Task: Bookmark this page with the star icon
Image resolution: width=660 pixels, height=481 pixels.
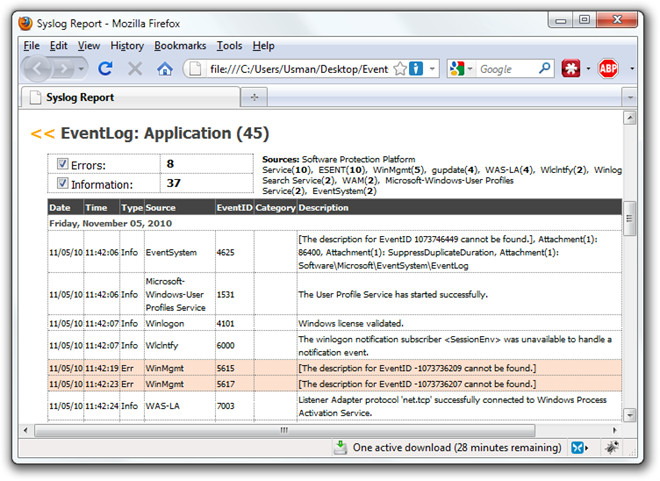Action: click(400, 69)
